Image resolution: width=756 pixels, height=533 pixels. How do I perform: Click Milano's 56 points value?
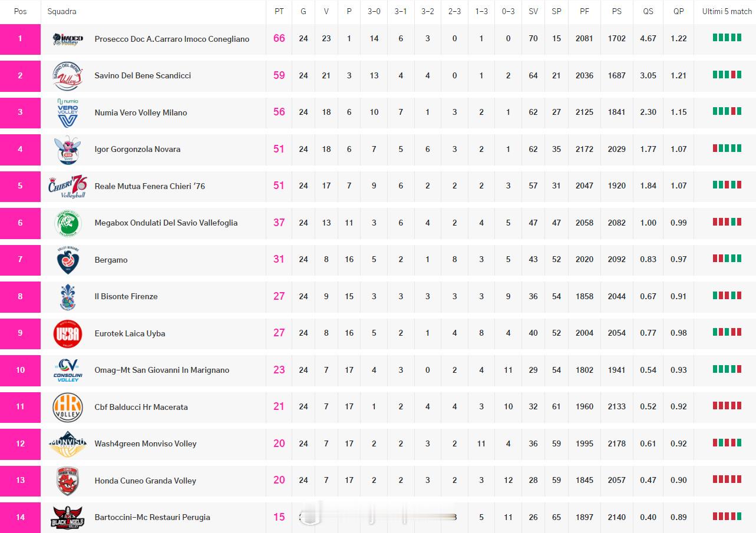tap(279, 112)
